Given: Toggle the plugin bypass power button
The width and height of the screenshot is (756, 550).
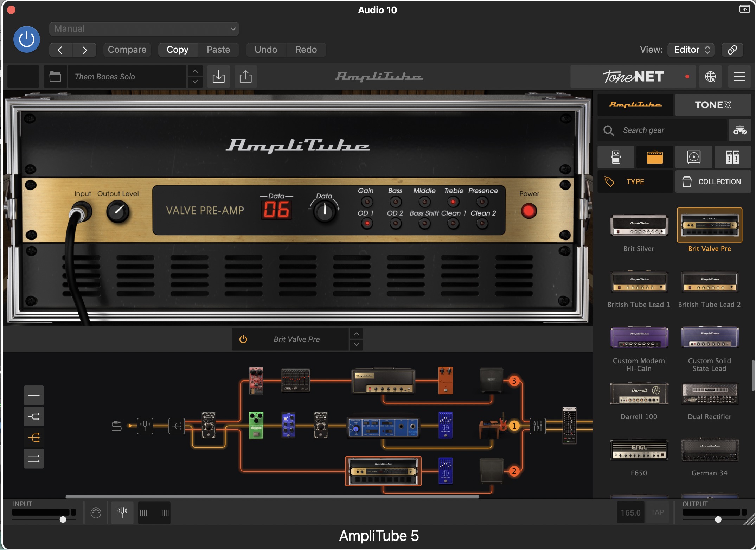Looking at the screenshot, I should (x=27, y=39).
